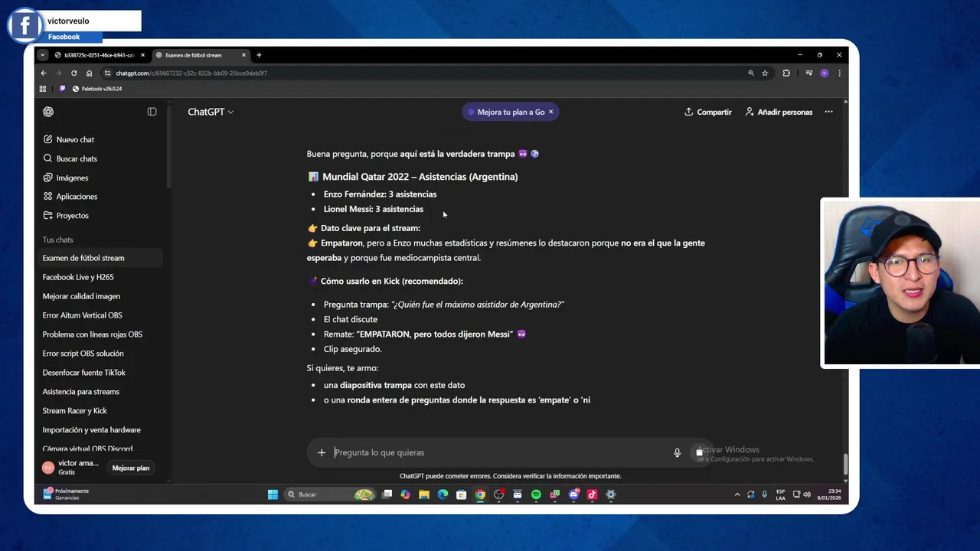Image resolution: width=980 pixels, height=551 pixels.
Task: Open File Explorer from the taskbar
Action: 424,494
